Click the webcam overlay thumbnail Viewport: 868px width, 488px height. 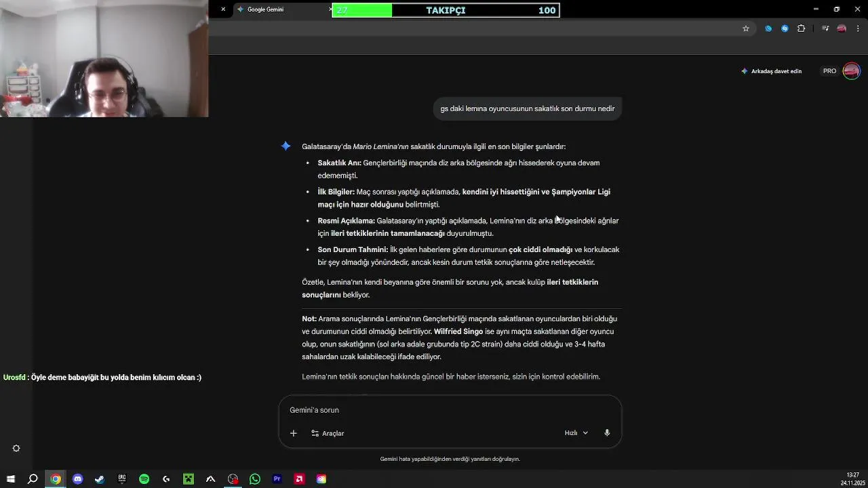tap(104, 59)
